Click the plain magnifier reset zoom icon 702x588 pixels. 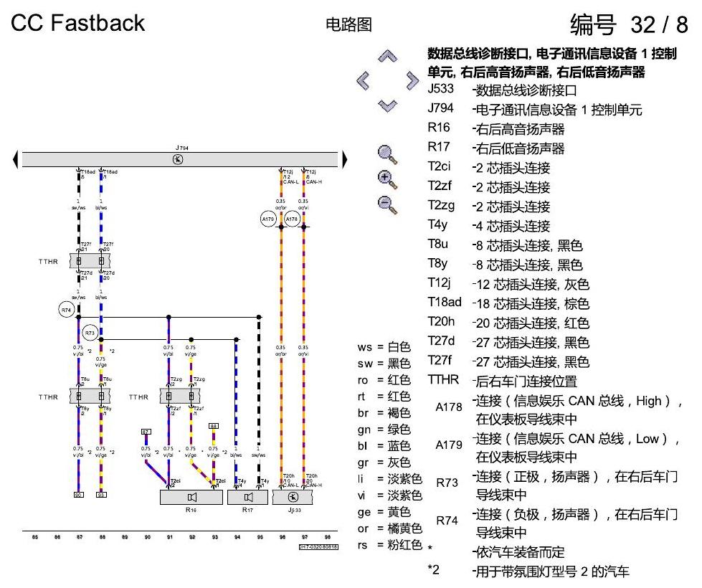pyautogui.click(x=387, y=155)
